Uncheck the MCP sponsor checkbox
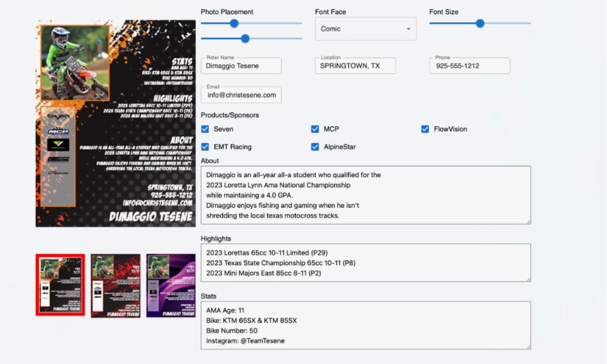Screen dimensions: 607x364 click(x=315, y=129)
